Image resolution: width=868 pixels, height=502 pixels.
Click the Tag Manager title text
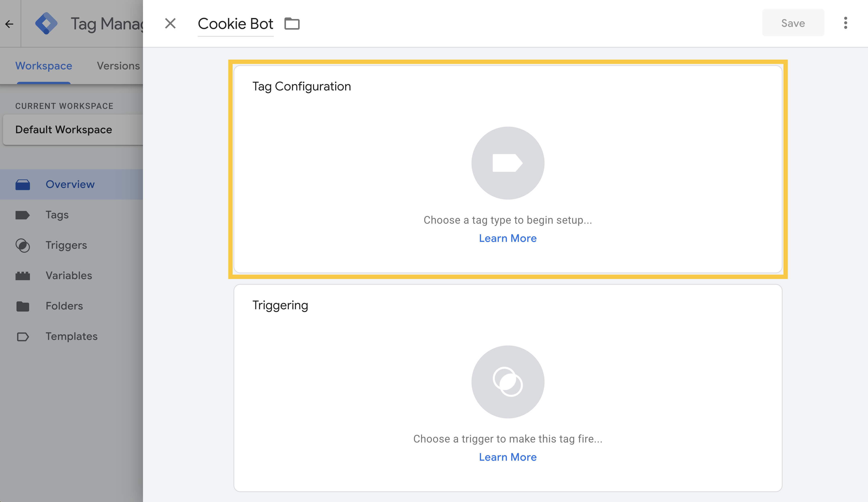click(x=107, y=24)
